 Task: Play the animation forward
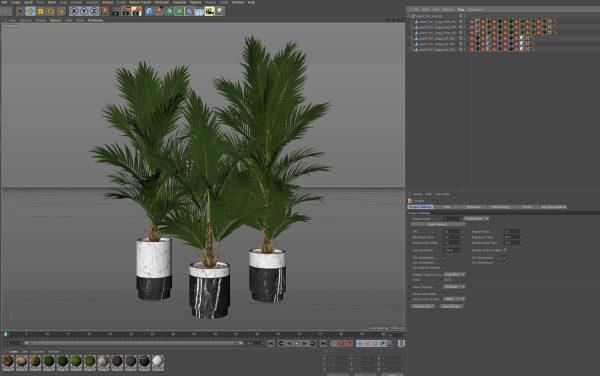click(x=297, y=344)
